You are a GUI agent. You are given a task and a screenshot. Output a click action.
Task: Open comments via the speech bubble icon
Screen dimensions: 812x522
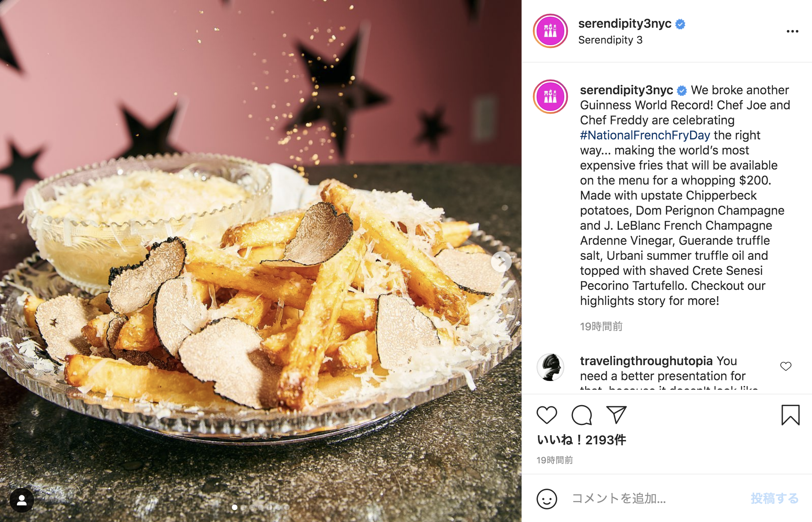click(582, 415)
